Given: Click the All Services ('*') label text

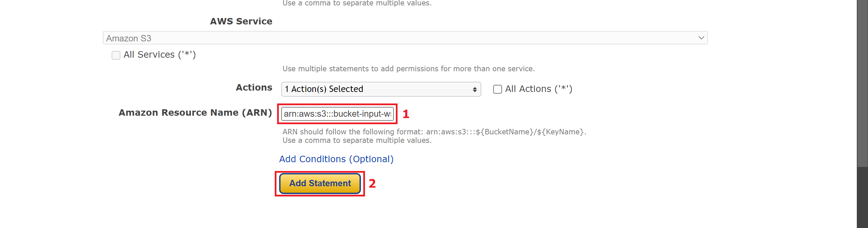Looking at the screenshot, I should point(160,55).
